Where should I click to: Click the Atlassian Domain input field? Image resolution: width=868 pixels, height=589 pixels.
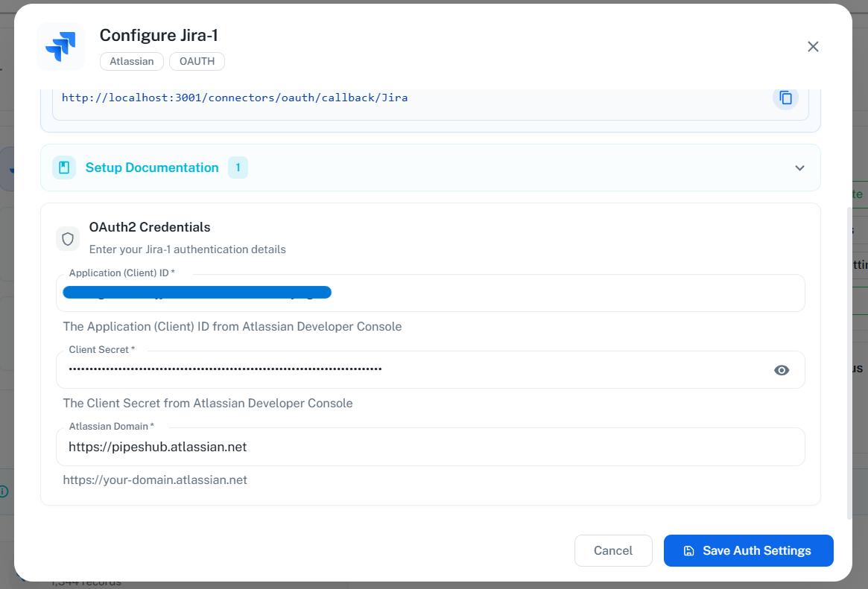pyautogui.click(x=431, y=447)
